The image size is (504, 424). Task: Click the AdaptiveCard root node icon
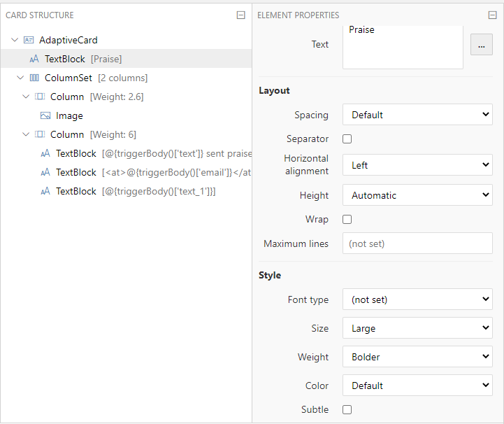point(29,41)
